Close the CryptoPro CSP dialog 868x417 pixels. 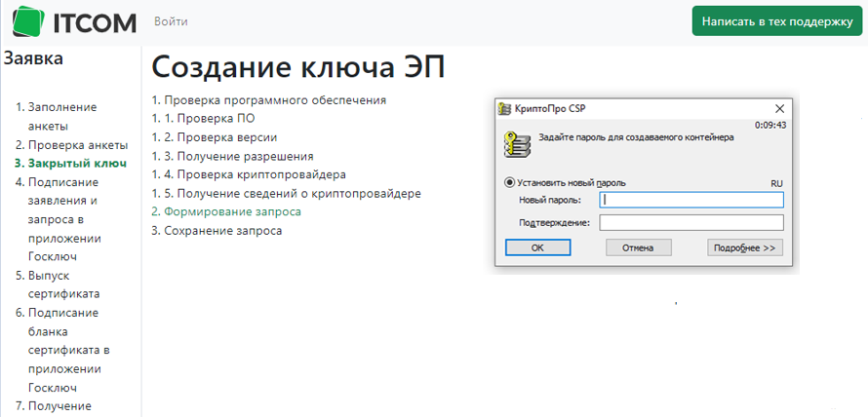pyautogui.click(x=779, y=109)
